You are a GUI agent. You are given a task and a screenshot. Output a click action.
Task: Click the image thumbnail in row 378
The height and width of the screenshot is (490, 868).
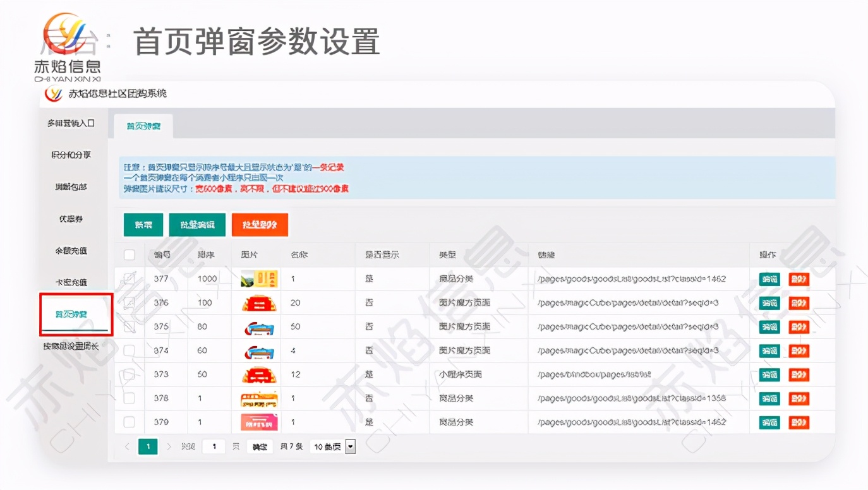point(259,398)
